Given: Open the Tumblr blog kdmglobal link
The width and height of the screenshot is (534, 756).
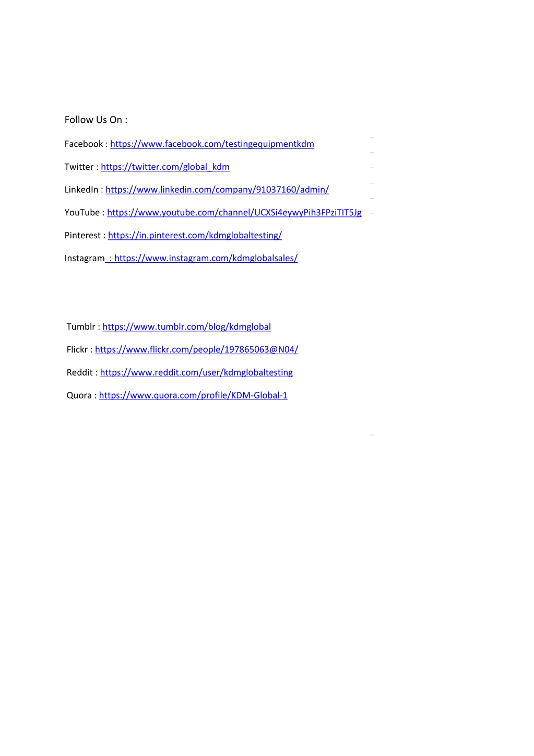Looking at the screenshot, I should pyautogui.click(x=186, y=327).
